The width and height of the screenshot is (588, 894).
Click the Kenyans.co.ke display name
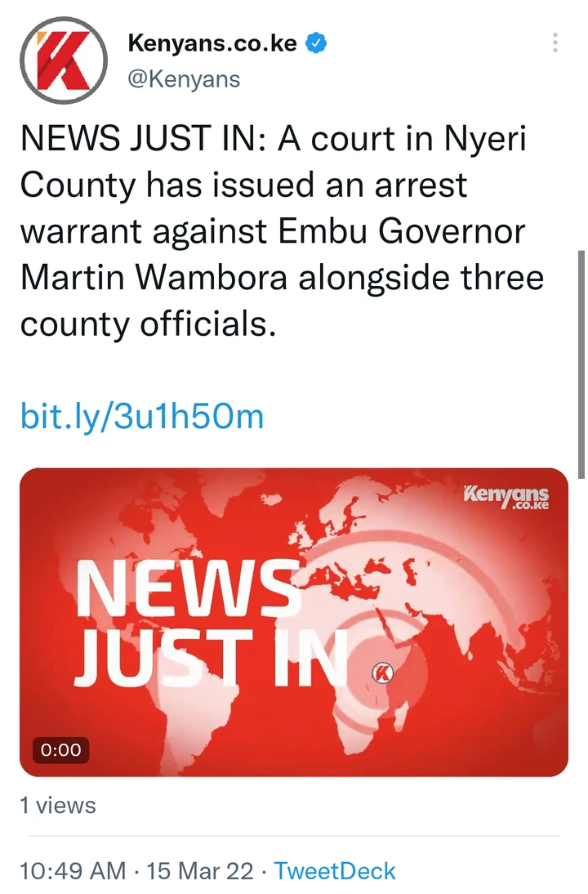click(x=212, y=43)
